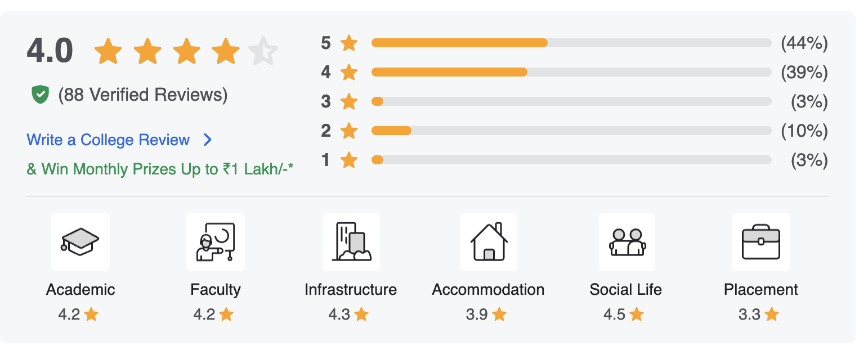868x359 pixels.
Task: Select the Faculty teacher icon
Action: point(216,241)
